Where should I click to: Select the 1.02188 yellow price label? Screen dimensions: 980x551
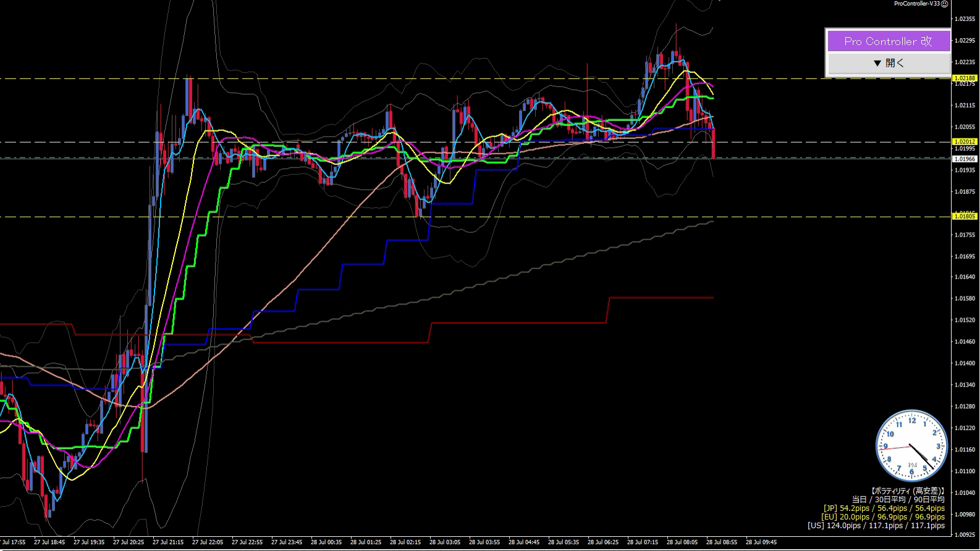pos(965,78)
